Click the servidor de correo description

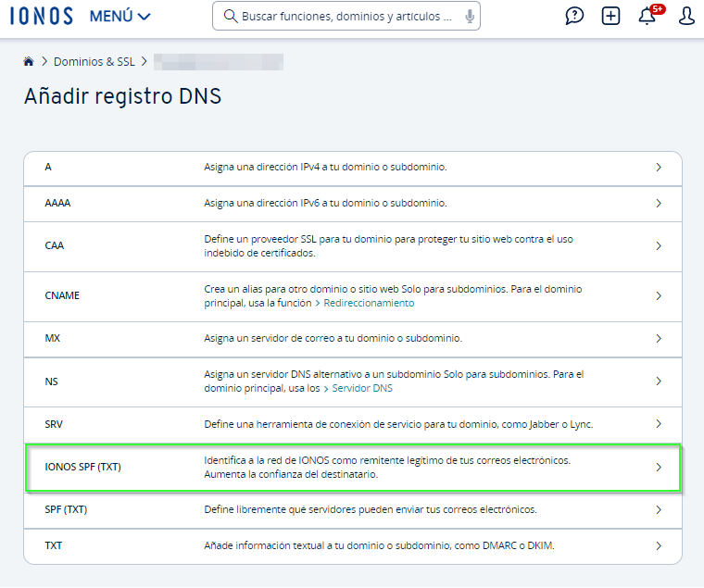(333, 338)
